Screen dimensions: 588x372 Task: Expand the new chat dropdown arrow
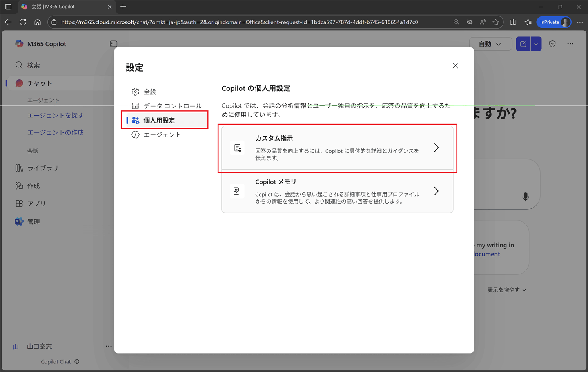536,44
